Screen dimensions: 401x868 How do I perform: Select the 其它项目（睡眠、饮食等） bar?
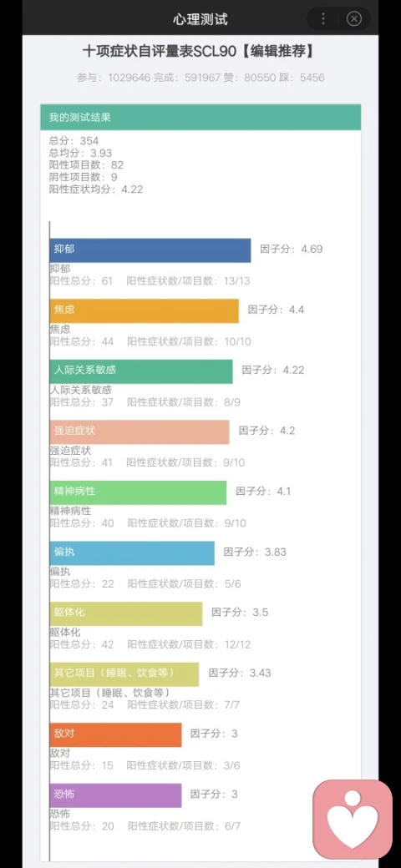pos(124,674)
